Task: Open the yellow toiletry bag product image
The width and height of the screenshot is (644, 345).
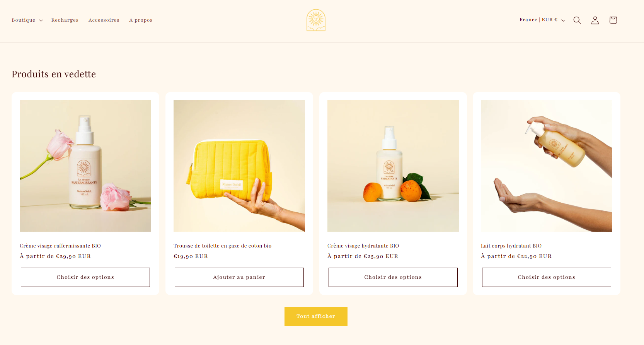Action: pyautogui.click(x=239, y=166)
